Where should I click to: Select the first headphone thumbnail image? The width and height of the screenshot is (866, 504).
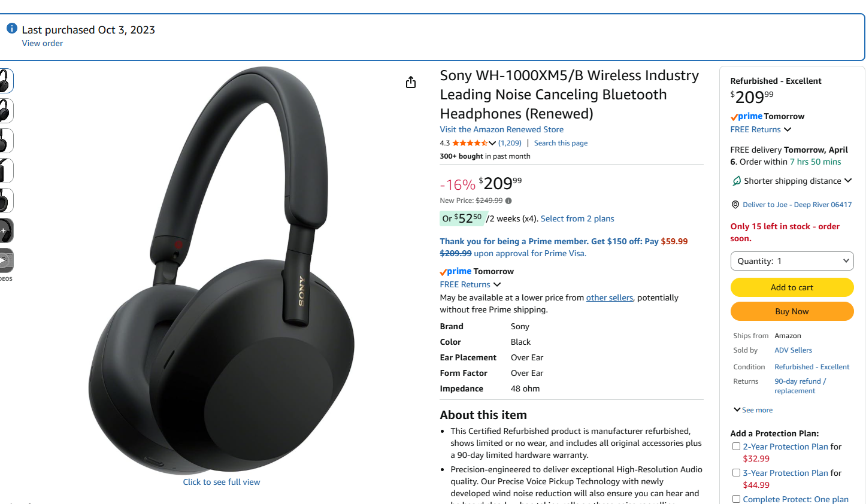5,81
